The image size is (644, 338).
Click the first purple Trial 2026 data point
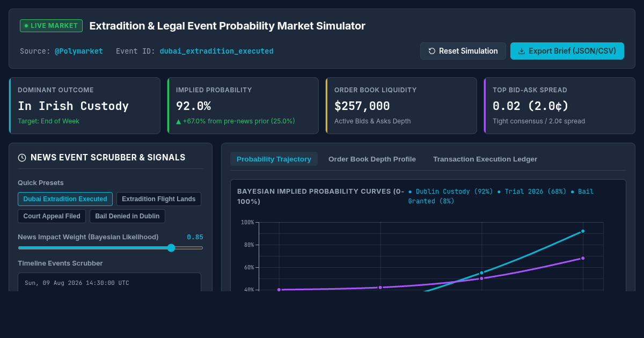pos(279,290)
